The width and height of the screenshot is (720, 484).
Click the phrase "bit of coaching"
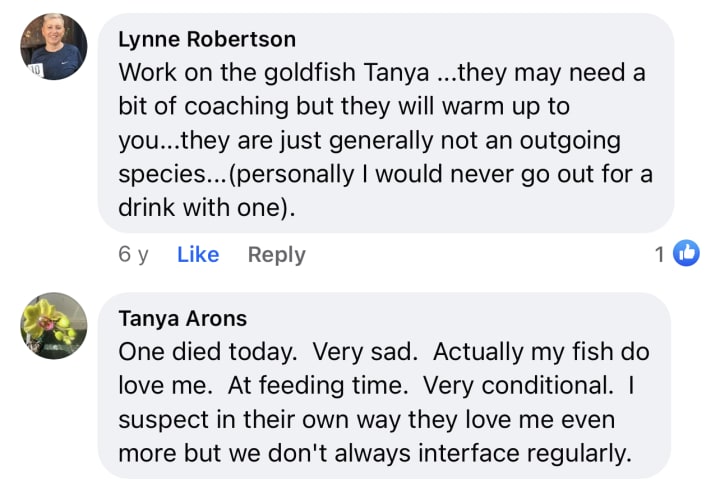coord(197,107)
